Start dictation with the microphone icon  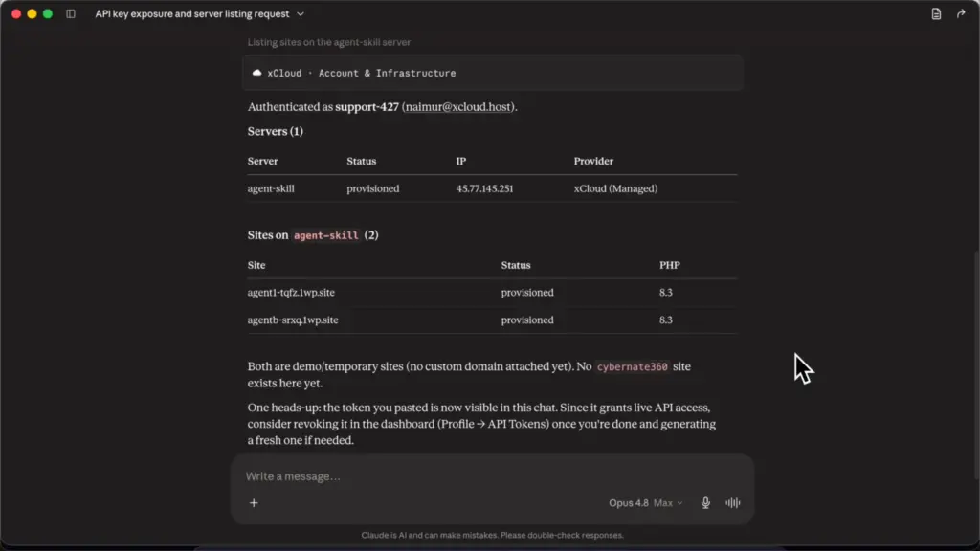(705, 503)
